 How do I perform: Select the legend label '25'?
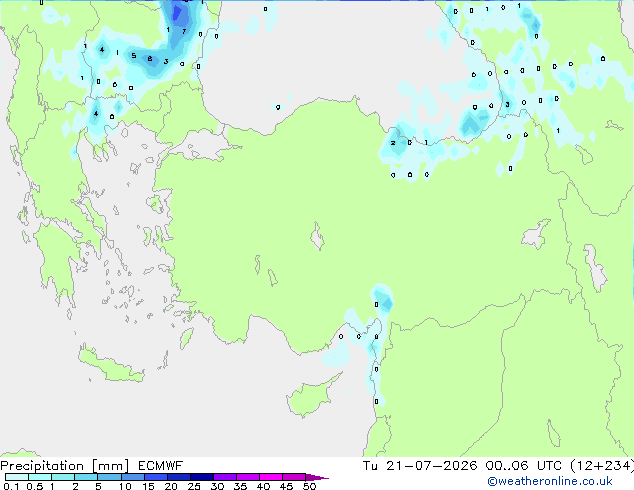pyautogui.click(x=194, y=486)
